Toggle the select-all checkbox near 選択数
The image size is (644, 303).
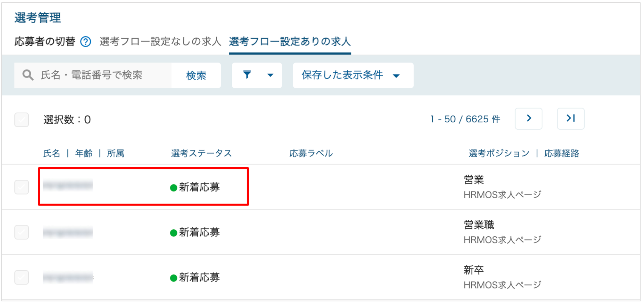[x=21, y=120]
